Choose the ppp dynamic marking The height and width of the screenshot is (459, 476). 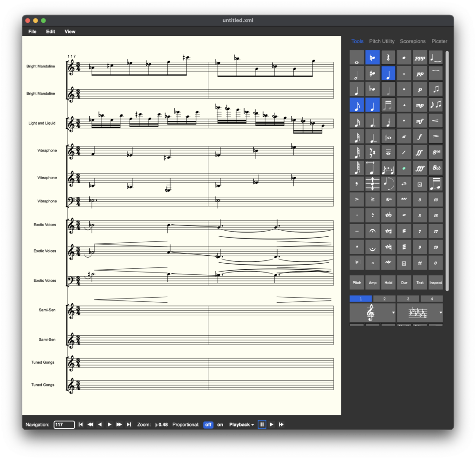click(x=420, y=57)
